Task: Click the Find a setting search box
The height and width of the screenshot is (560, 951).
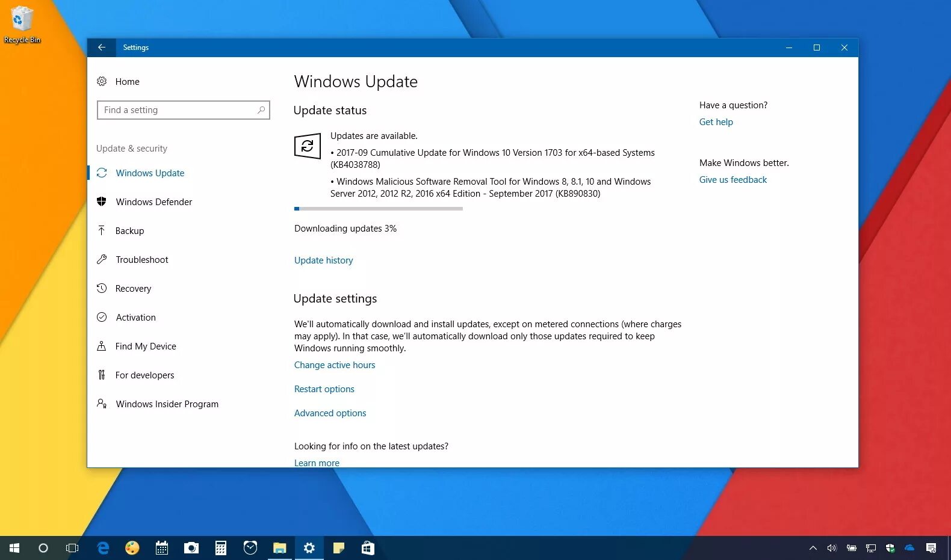Action: click(x=183, y=110)
